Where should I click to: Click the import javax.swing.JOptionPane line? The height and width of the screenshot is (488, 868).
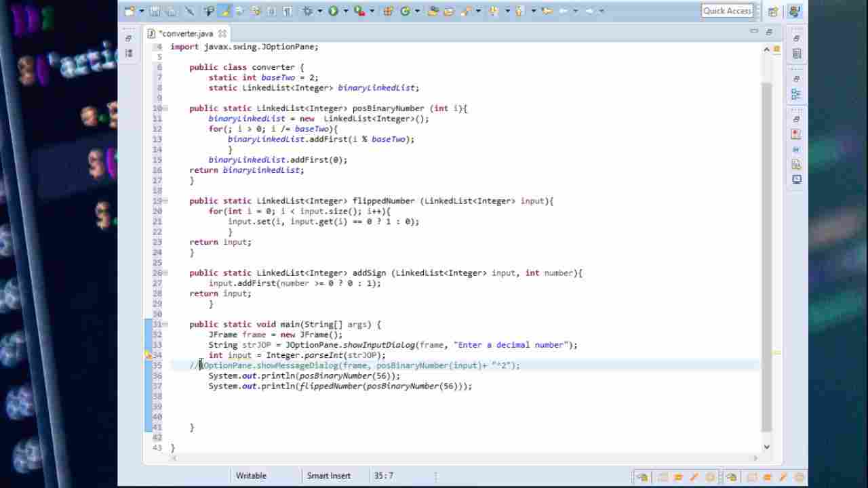coord(244,47)
